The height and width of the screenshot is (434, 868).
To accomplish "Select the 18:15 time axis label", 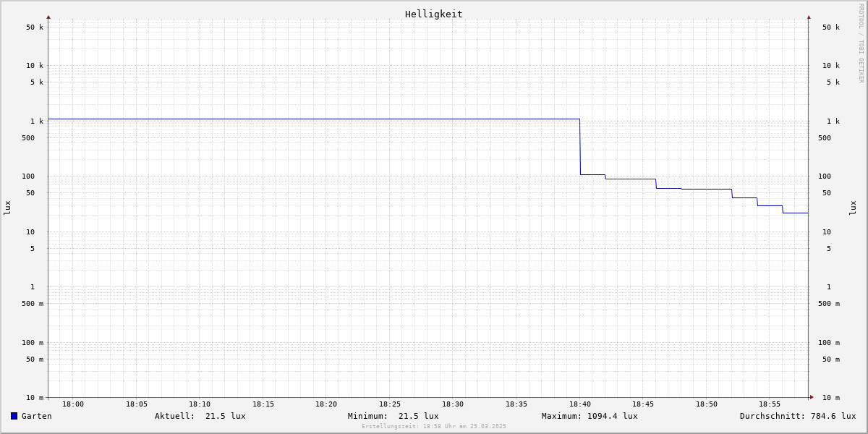I will (x=263, y=404).
